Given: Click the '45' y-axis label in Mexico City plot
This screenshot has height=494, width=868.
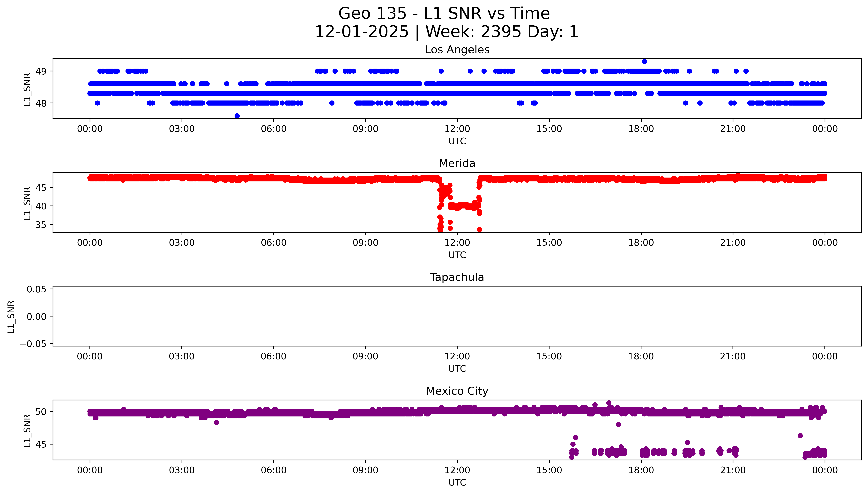Looking at the screenshot, I should pyautogui.click(x=41, y=444).
